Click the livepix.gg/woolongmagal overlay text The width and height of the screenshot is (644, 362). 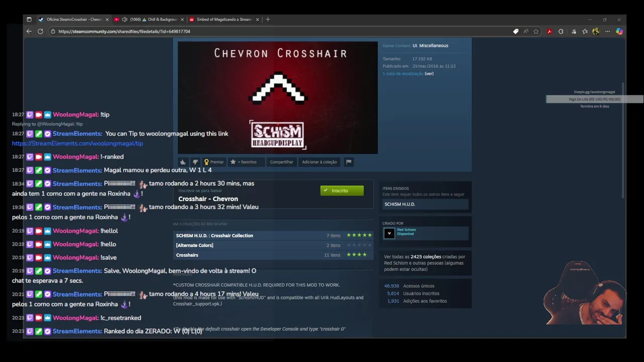(594, 92)
